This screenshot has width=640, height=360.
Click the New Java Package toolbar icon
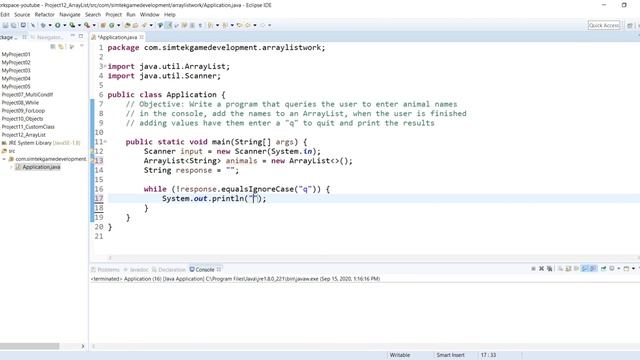click(x=103, y=25)
